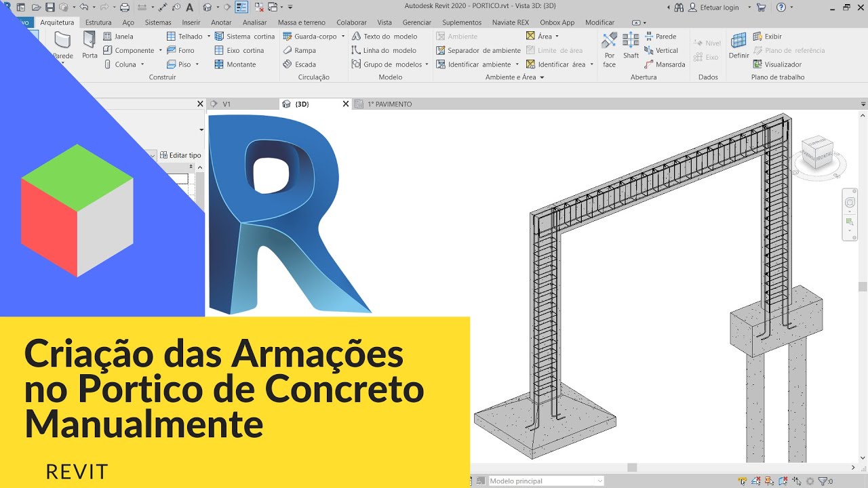Click the horizontal scrollbar thumb in 3D view

click(x=632, y=468)
